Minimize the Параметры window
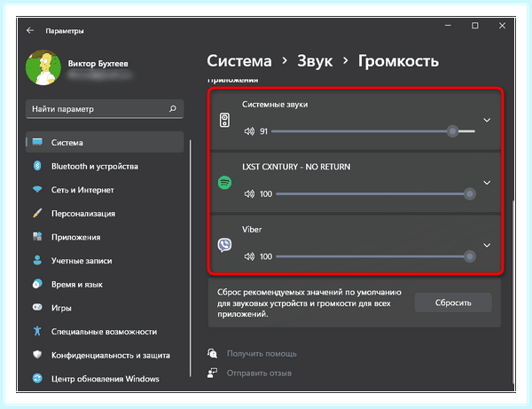The width and height of the screenshot is (532, 409). [448, 26]
